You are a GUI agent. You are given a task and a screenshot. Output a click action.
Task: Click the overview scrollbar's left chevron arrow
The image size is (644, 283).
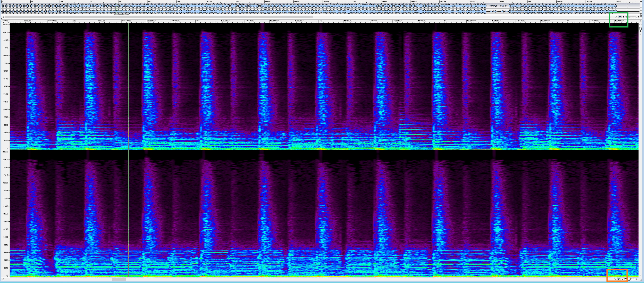coord(3,17)
